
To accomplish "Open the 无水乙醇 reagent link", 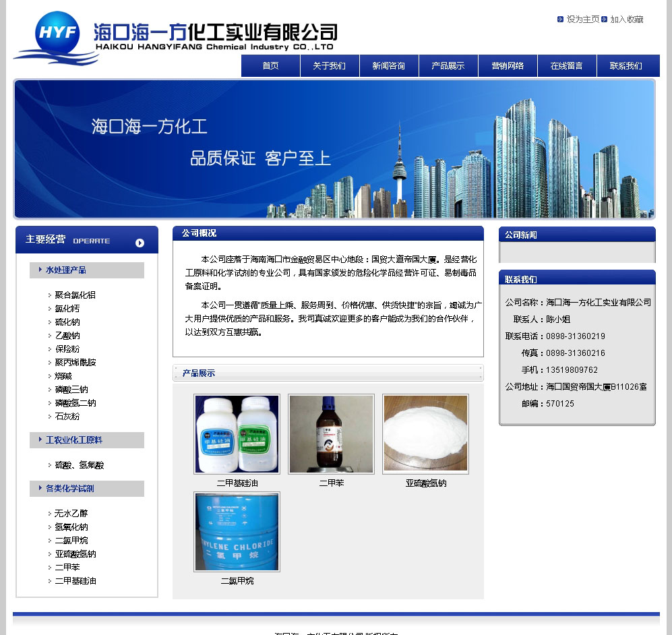I will [x=71, y=513].
